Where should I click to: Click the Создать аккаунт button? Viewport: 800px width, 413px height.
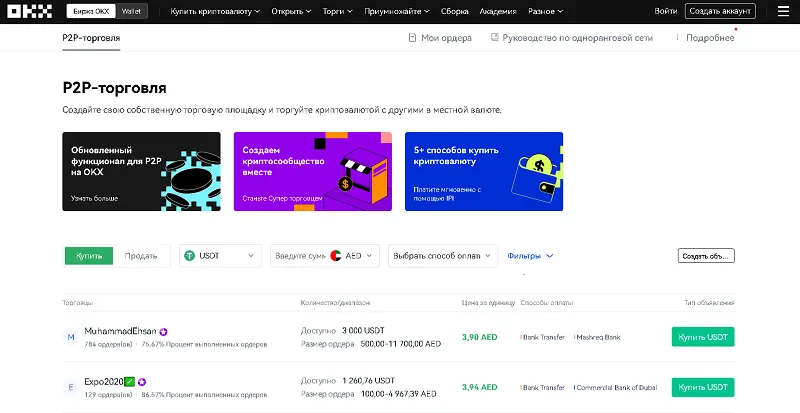point(720,11)
